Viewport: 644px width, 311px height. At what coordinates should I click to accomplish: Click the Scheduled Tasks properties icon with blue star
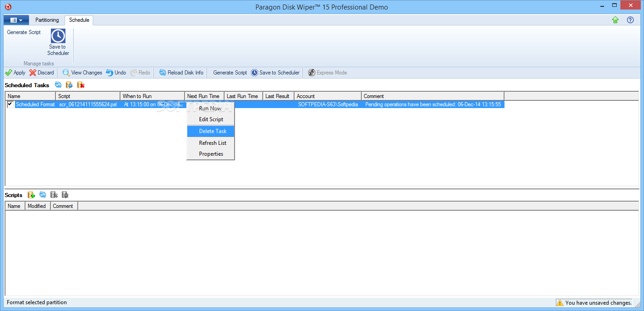[69, 85]
